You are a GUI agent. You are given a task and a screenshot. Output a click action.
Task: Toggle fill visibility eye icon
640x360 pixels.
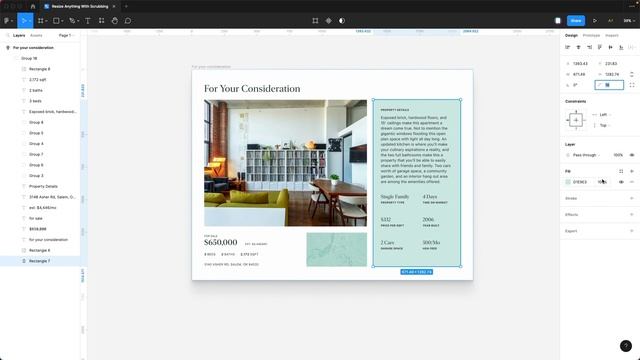pos(621,182)
